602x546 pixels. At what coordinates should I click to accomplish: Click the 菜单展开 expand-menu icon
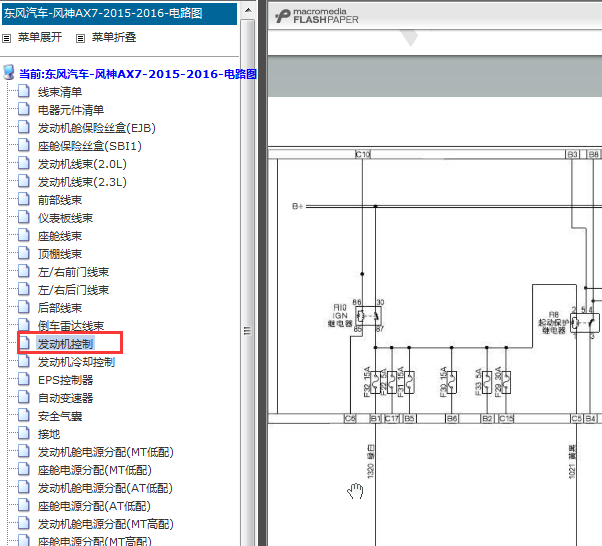point(7,38)
